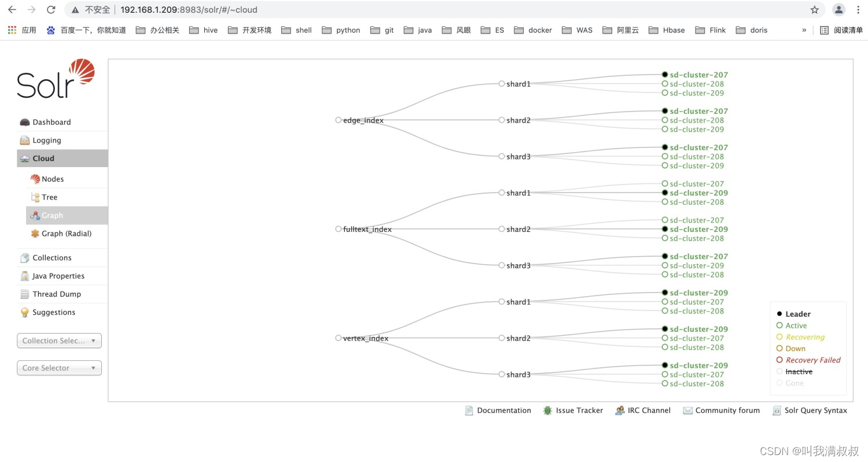Click the Hbase bookmarks folder

pos(667,30)
